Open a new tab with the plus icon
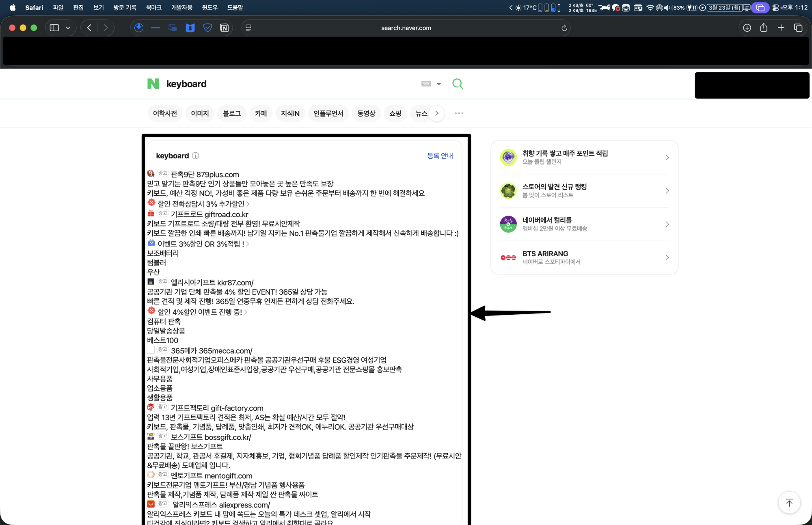Viewport: 812px width, 525px height. click(781, 28)
